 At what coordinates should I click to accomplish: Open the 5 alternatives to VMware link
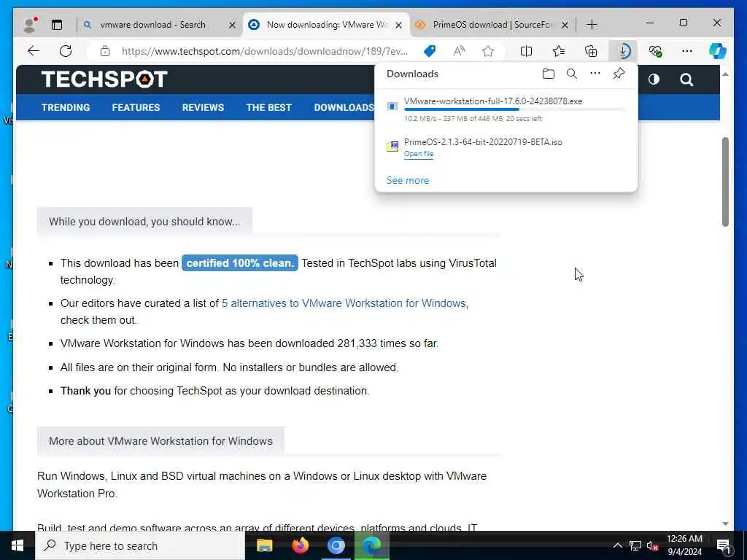[x=345, y=303]
